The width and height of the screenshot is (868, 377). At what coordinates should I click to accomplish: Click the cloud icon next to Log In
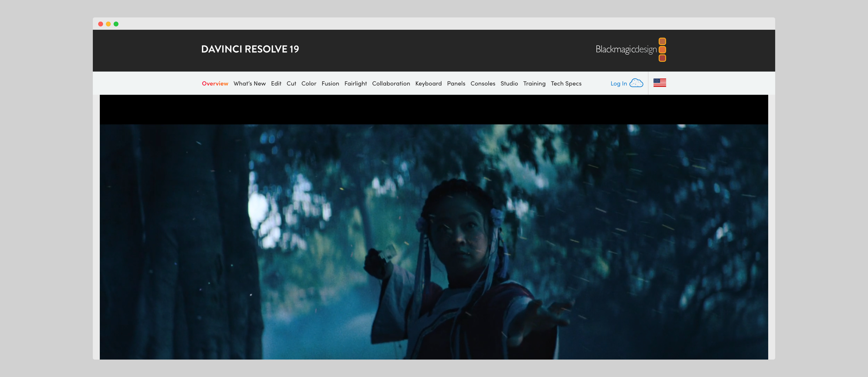click(x=636, y=83)
